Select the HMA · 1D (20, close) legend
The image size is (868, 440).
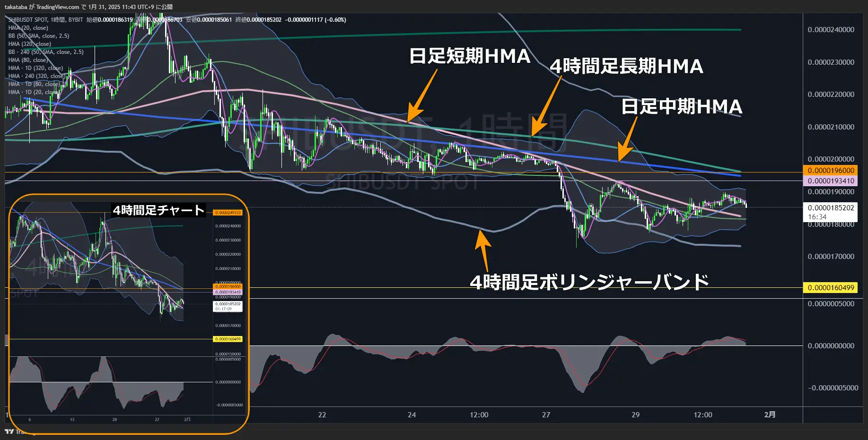pos(34,92)
